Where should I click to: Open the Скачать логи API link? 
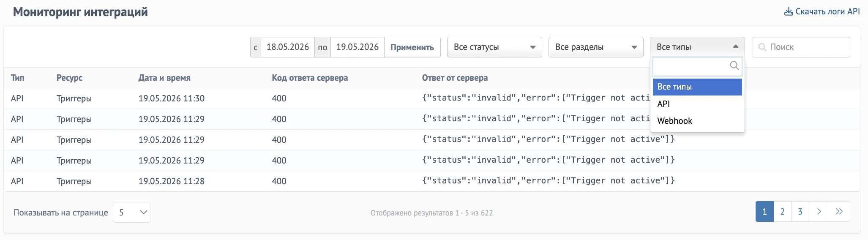coord(822,11)
